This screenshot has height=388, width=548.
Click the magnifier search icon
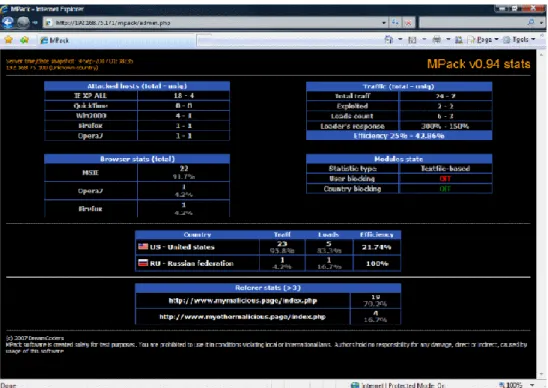click(531, 22)
